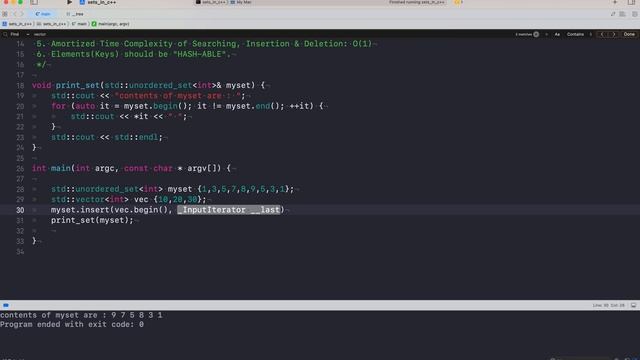640x360 pixels.
Task: Click the print_set(myset); call on line 31
Action: pyautogui.click(x=92, y=220)
